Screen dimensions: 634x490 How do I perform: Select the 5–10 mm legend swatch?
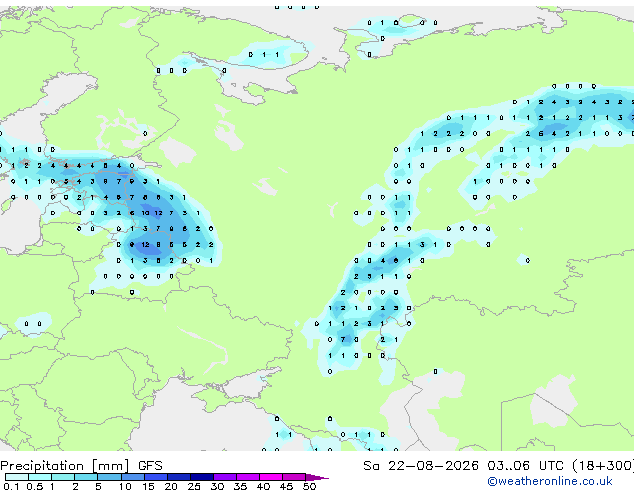(x=109, y=477)
